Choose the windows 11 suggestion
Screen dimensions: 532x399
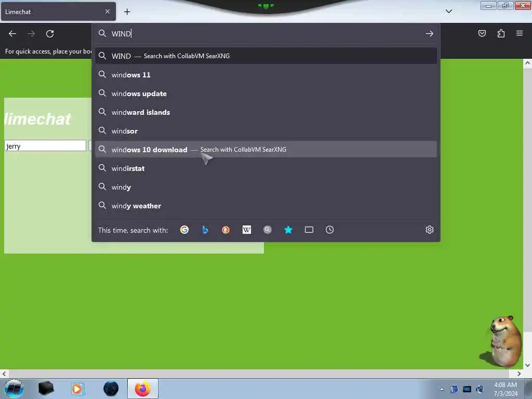coord(265,75)
